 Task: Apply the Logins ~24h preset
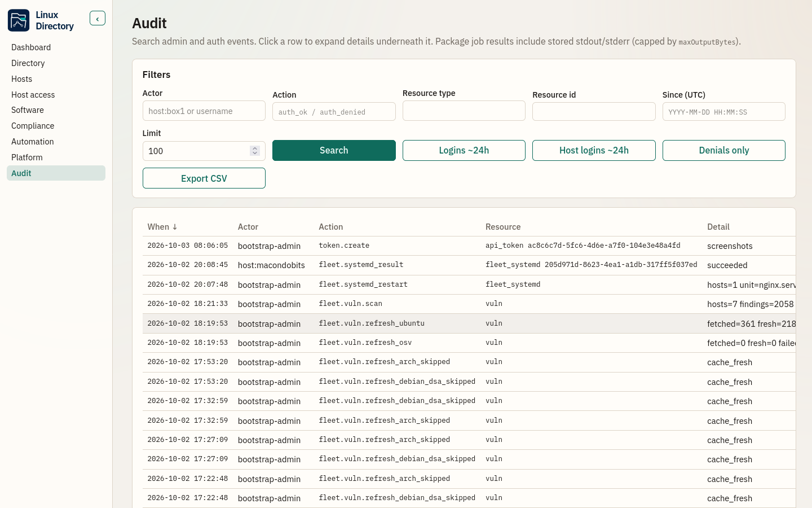[464, 151]
